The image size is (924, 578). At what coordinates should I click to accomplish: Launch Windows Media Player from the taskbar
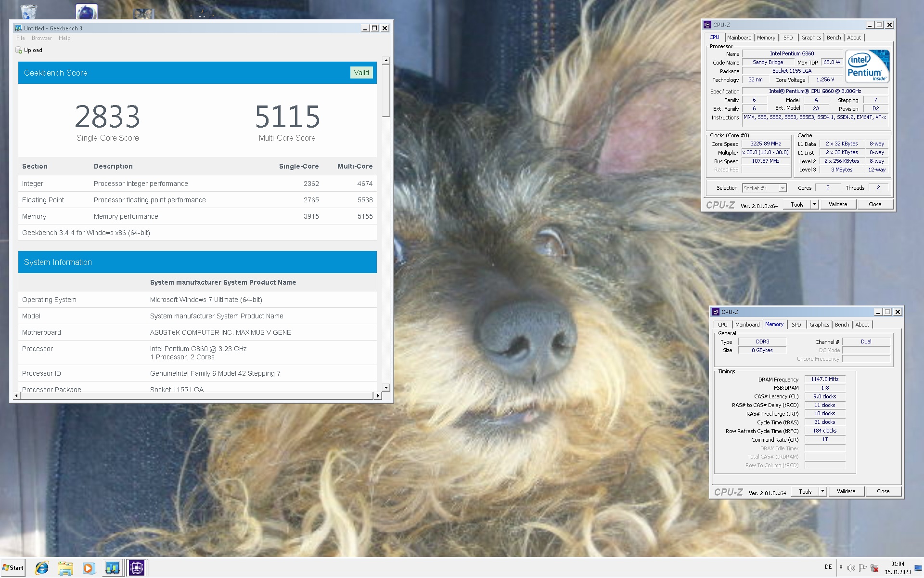(88, 568)
